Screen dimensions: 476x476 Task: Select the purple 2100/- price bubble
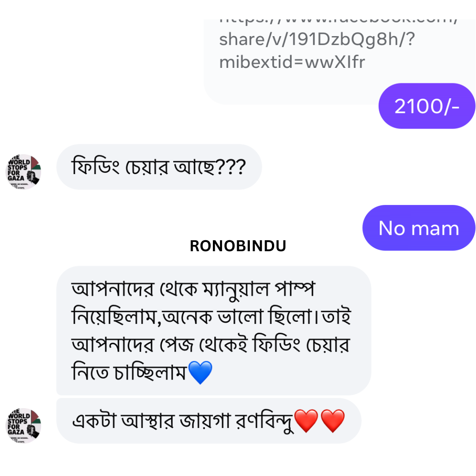[x=427, y=106]
